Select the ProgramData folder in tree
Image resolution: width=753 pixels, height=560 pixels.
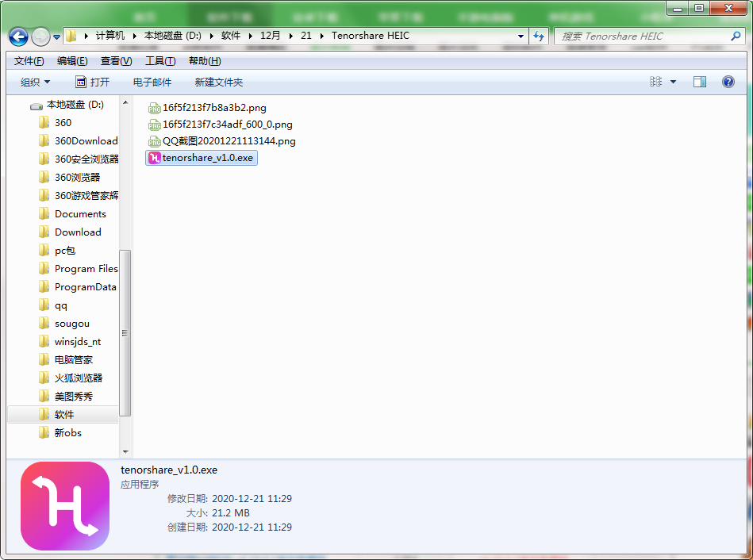[x=86, y=286]
